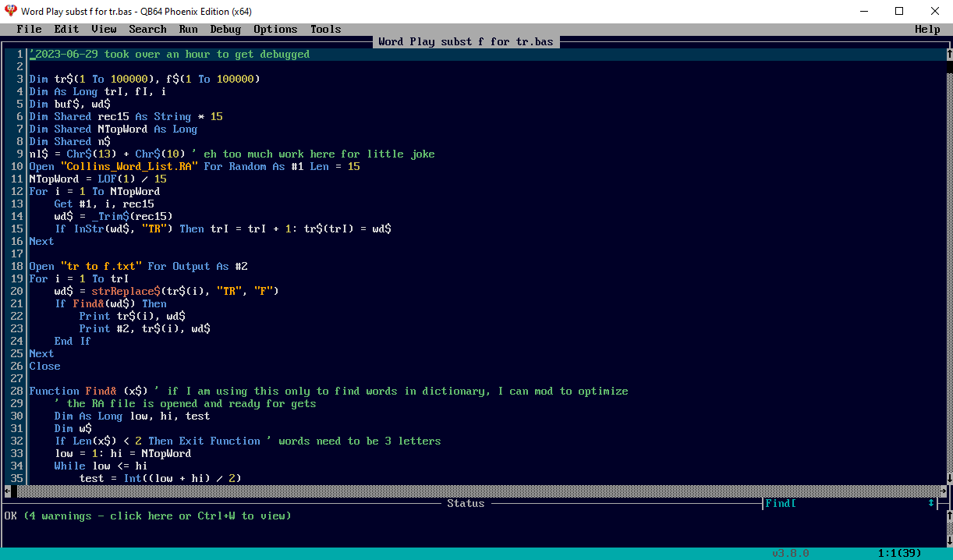The image size is (953, 560).
Task: Open the Find search history arrow
Action: pos(930,504)
